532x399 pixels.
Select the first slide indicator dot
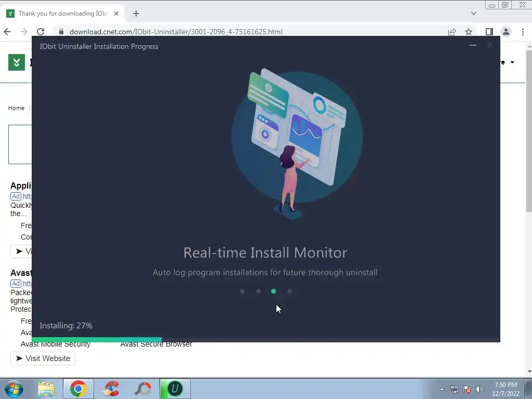click(242, 291)
